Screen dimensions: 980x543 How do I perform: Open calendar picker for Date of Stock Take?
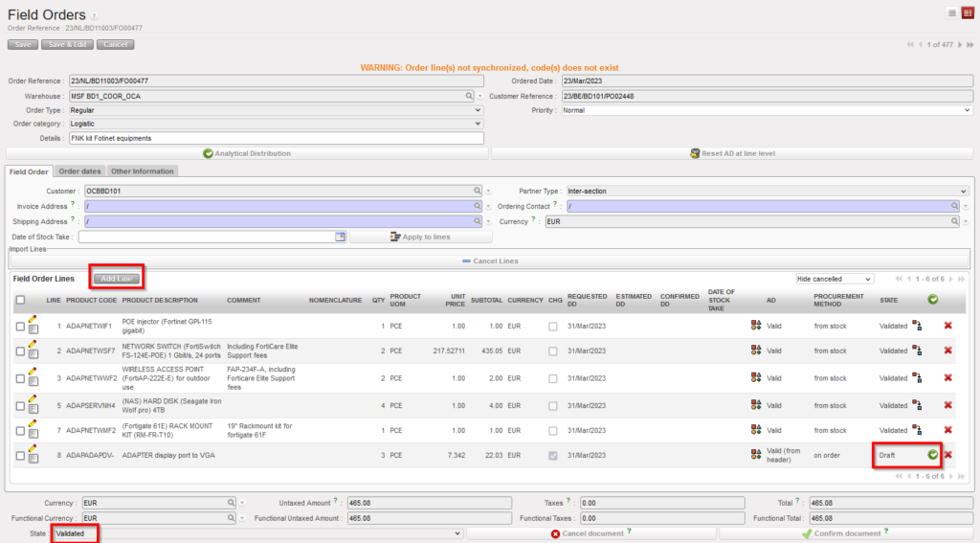[340, 237]
